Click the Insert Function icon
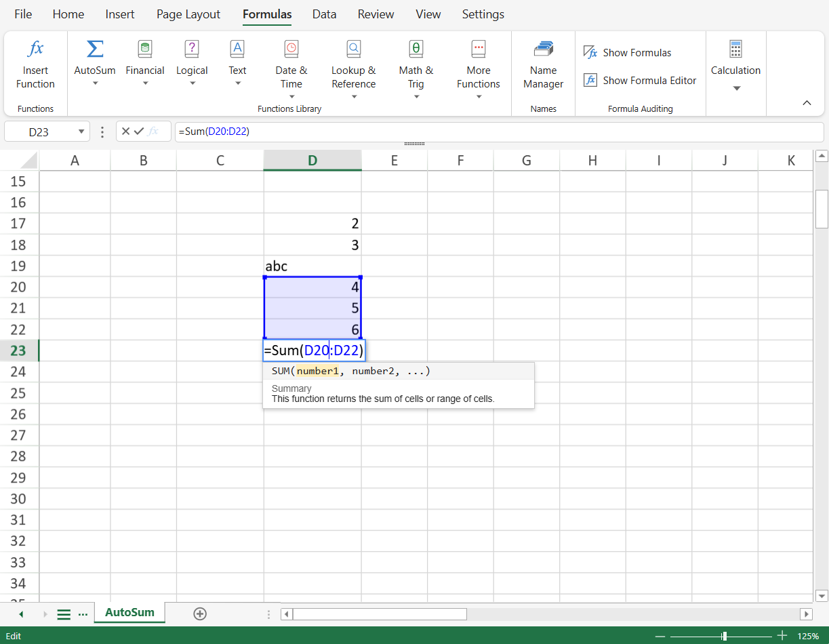The height and width of the screenshot is (644, 829). pos(35,49)
